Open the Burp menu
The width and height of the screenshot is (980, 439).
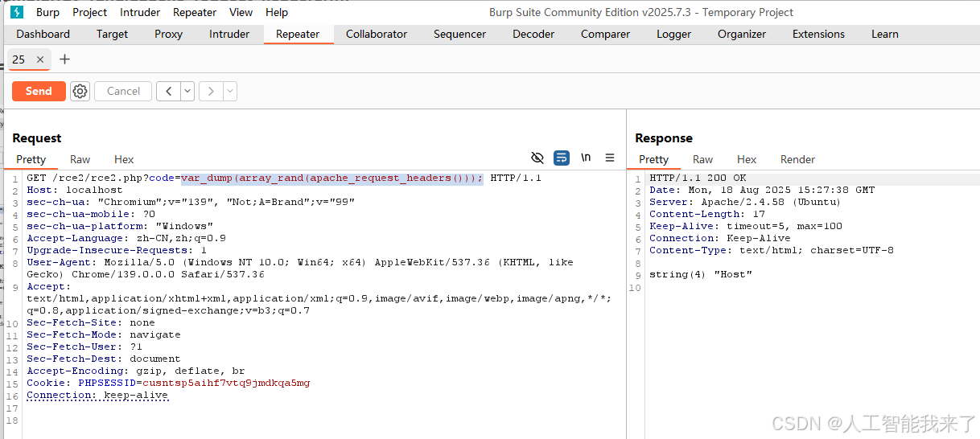point(47,12)
